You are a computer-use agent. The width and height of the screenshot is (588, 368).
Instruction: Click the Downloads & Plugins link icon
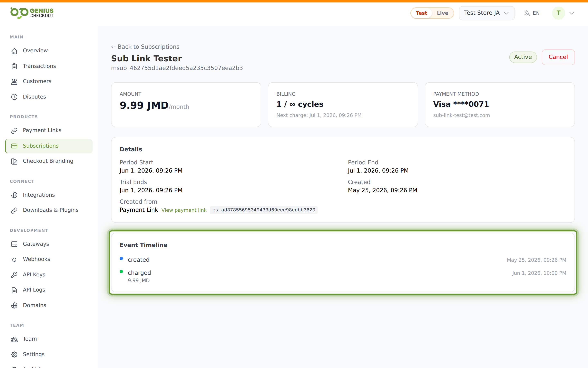coord(14,211)
